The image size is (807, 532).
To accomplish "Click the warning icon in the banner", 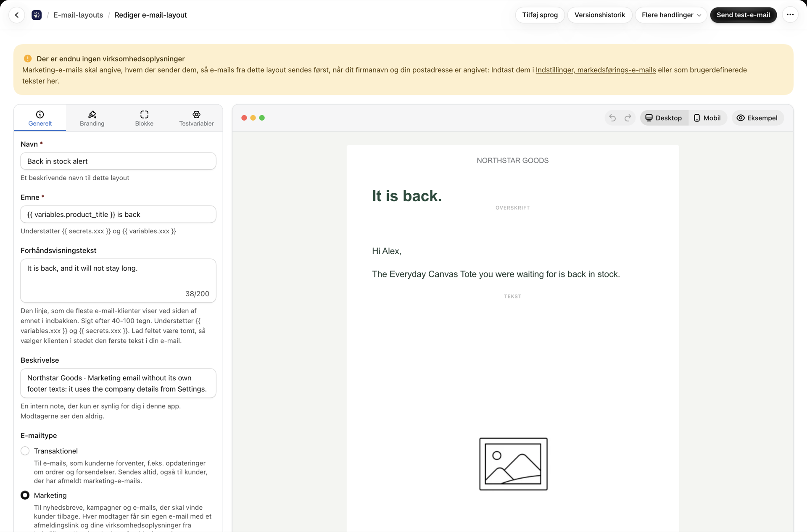I will pos(28,59).
